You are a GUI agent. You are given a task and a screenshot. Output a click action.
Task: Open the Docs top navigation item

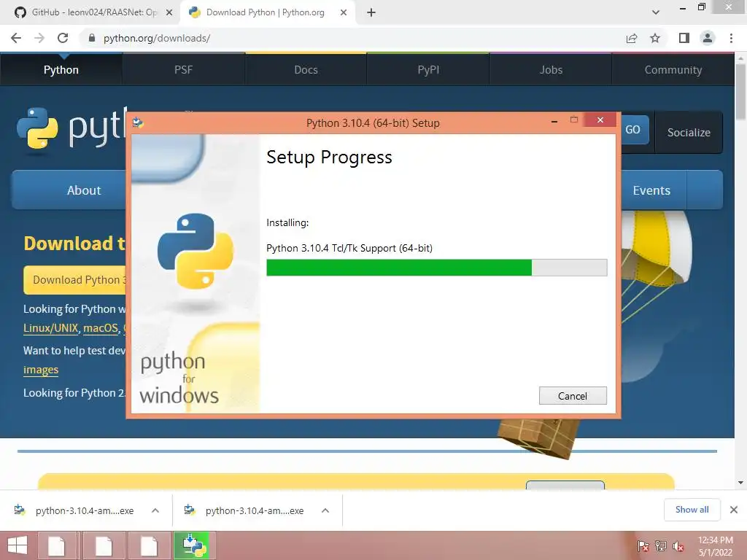click(x=306, y=70)
